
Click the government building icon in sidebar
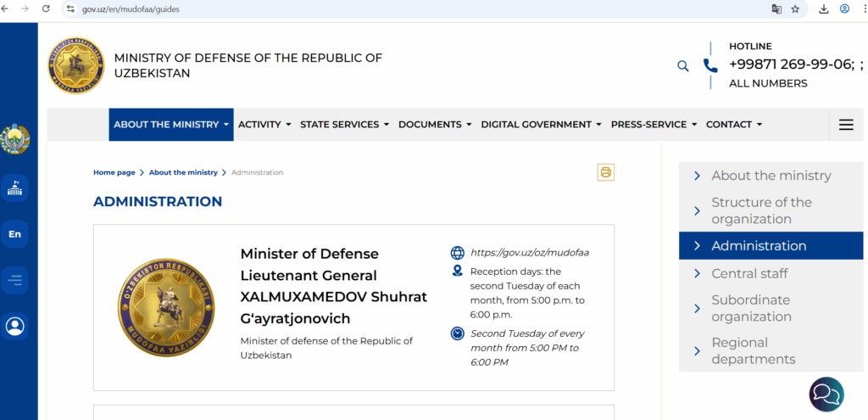pyautogui.click(x=15, y=188)
